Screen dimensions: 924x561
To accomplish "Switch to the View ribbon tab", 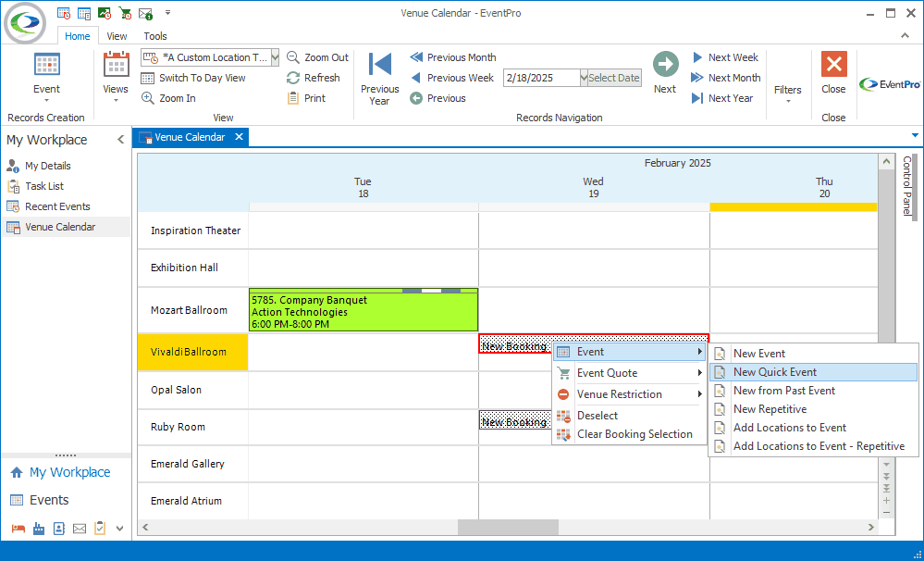I will [x=117, y=36].
